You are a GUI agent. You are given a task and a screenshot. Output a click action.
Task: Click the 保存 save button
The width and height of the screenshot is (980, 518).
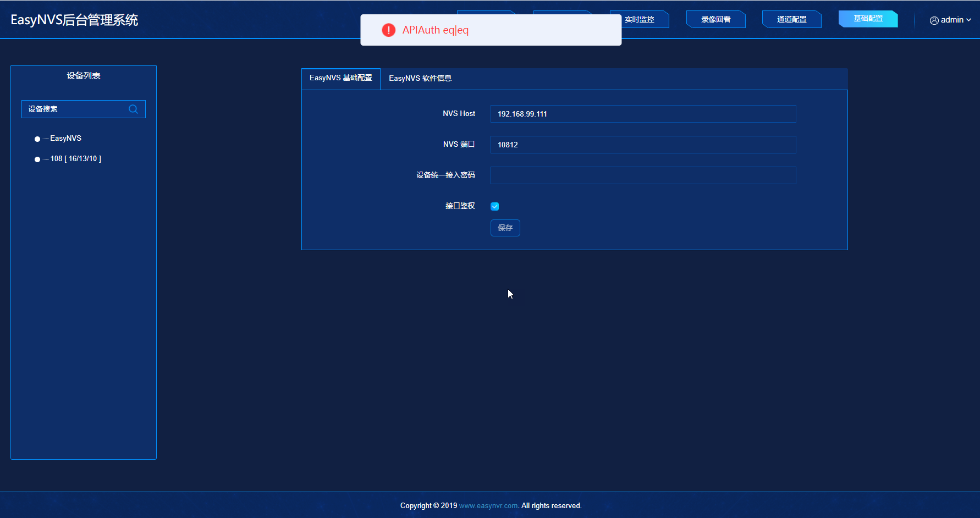505,228
